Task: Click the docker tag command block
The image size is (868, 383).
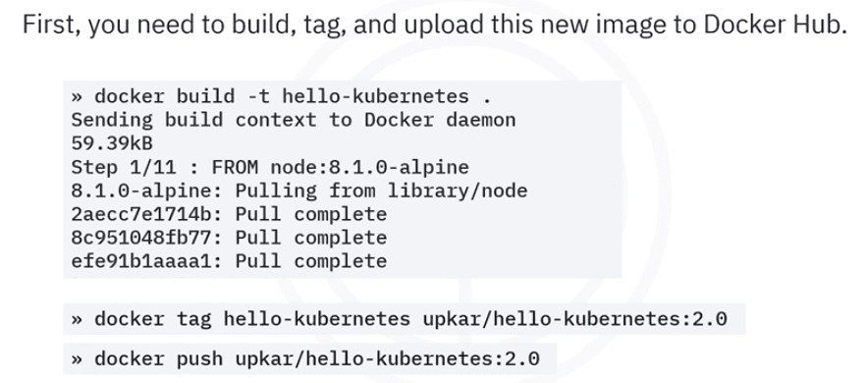Action: (405, 319)
